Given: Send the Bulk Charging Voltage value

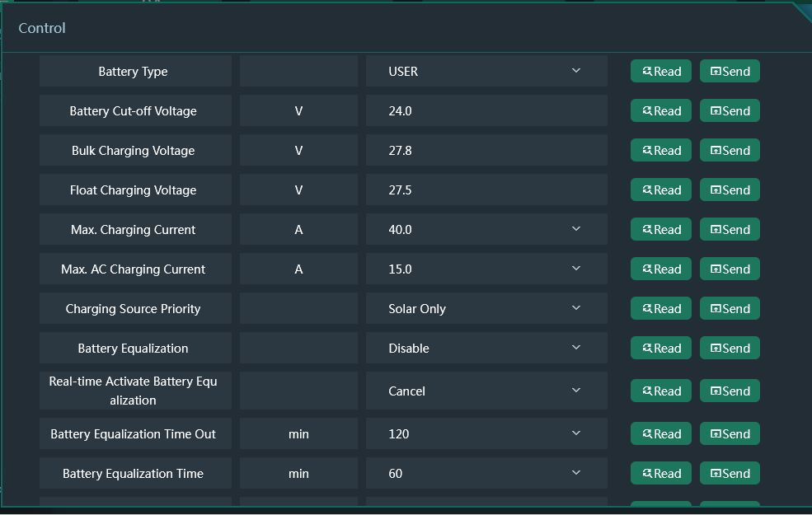Looking at the screenshot, I should [730, 151].
